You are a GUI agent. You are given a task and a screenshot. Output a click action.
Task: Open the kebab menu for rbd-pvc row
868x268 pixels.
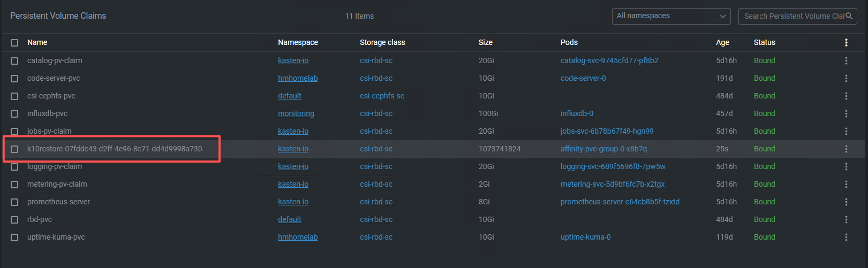coord(846,219)
